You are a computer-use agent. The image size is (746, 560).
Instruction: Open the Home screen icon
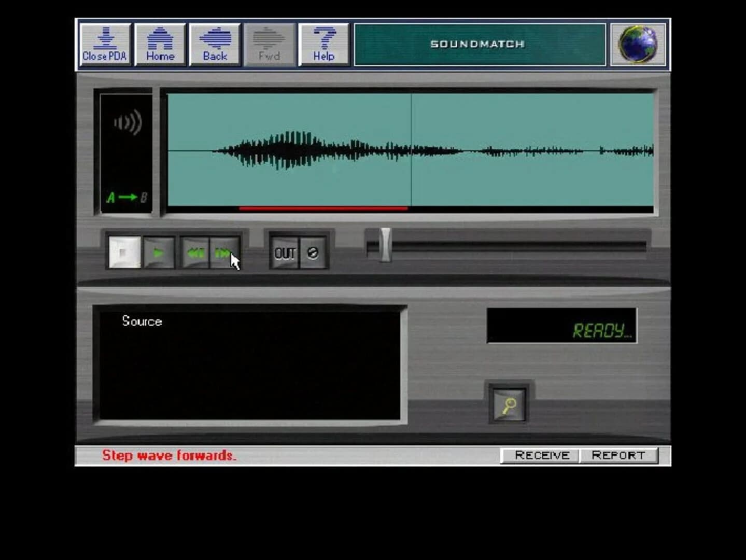click(x=160, y=44)
